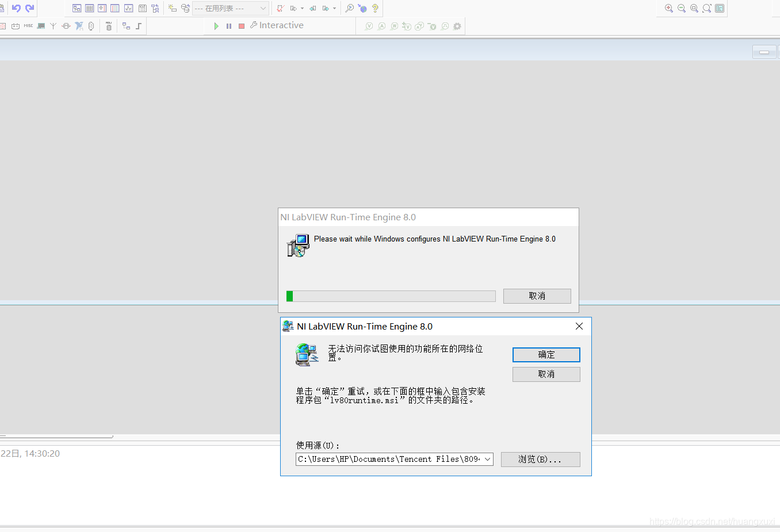Click 取消 in the network location dialog

546,374
